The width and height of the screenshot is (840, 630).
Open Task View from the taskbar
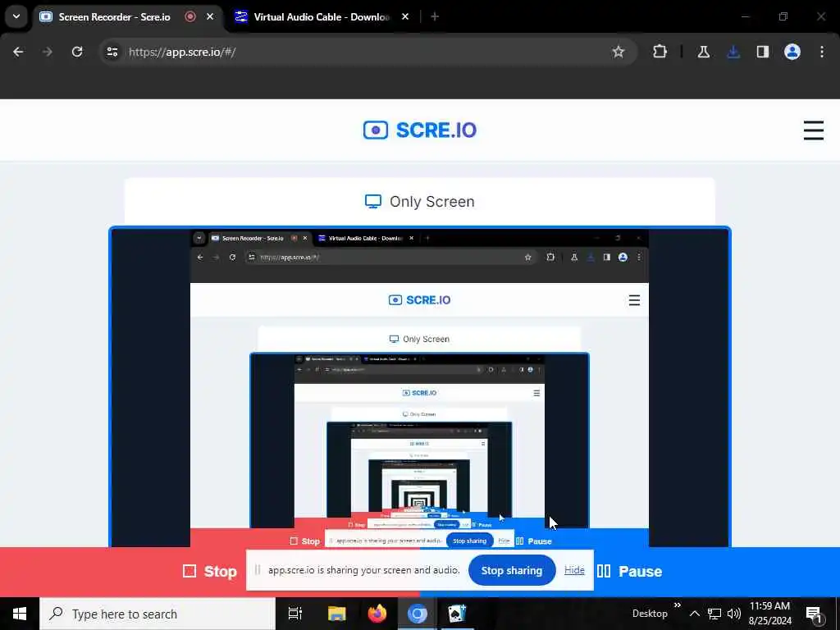295,614
